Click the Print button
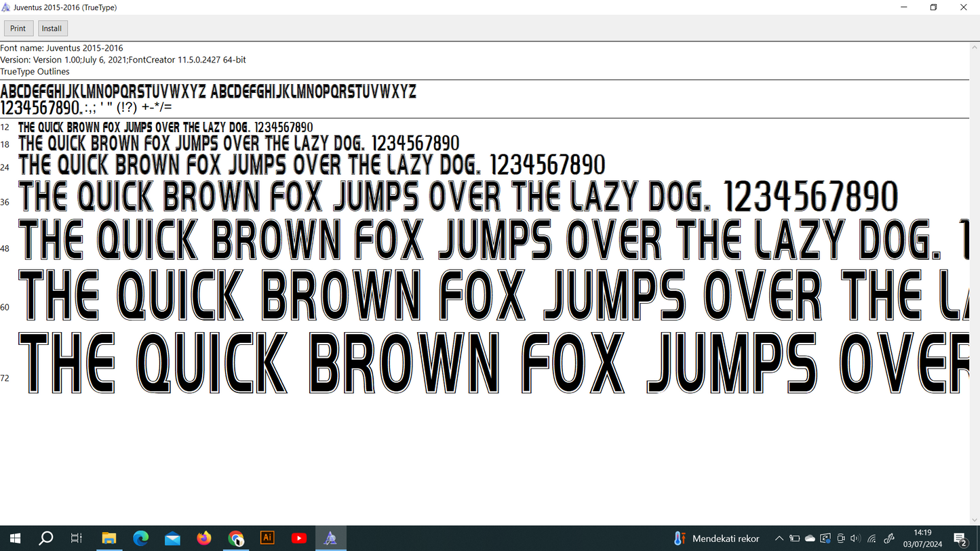980x551 pixels. click(18, 28)
